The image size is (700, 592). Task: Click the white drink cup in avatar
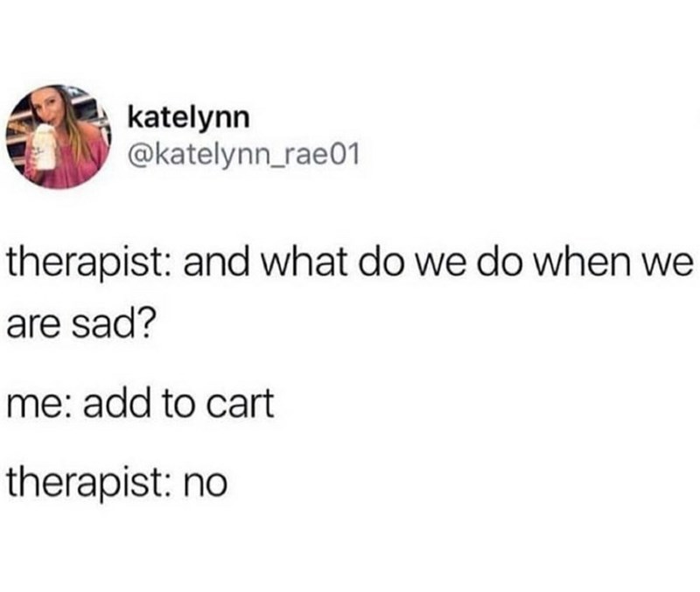click(x=43, y=147)
